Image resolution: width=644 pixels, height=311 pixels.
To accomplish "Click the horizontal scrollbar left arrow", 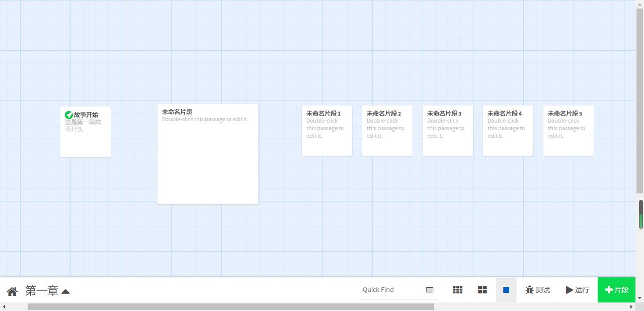I will (x=4, y=306).
